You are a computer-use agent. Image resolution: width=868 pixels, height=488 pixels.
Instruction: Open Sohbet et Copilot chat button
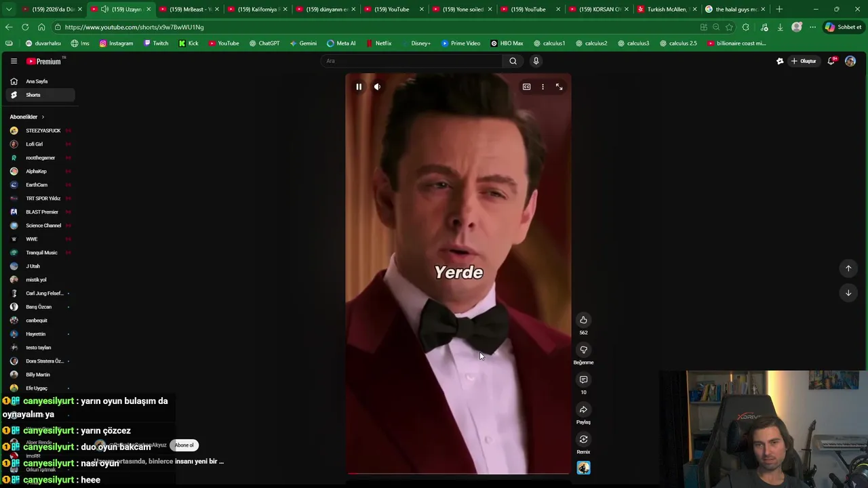coord(843,27)
